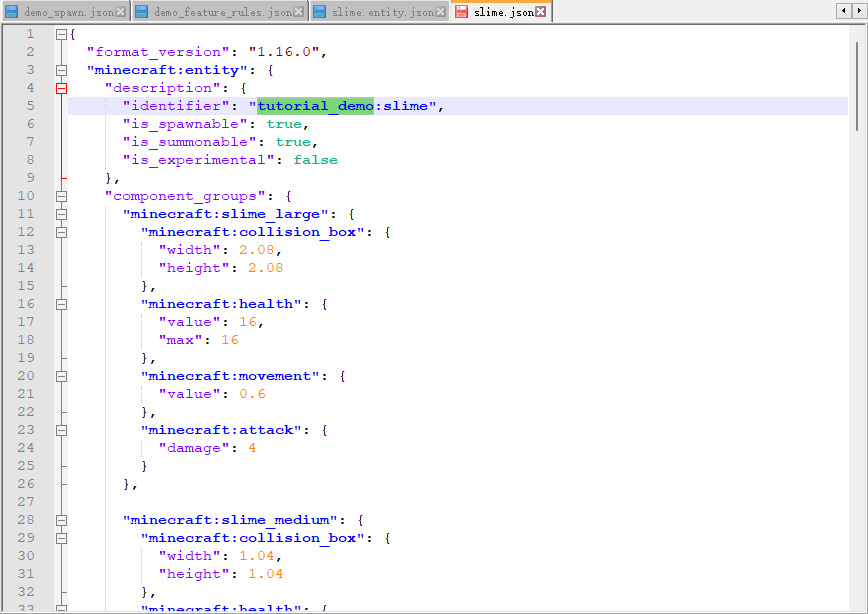
Task: Click the "is_spawnable" key
Action: [185, 124]
